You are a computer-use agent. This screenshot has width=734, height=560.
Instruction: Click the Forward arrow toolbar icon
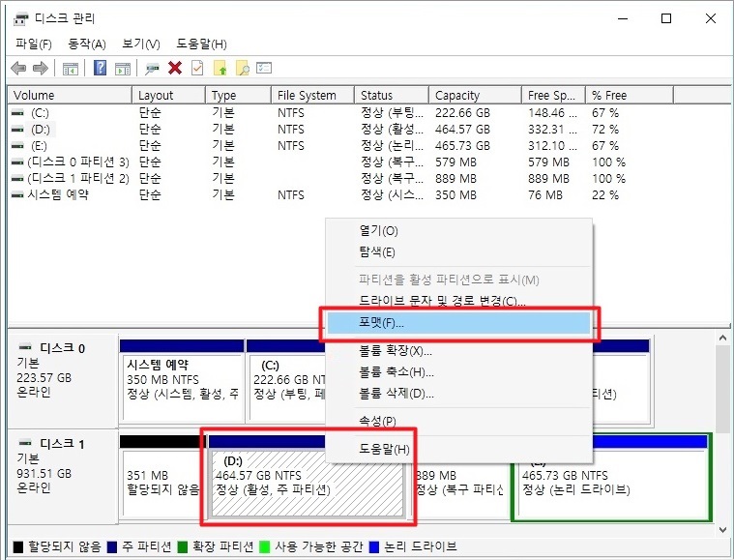tap(41, 69)
